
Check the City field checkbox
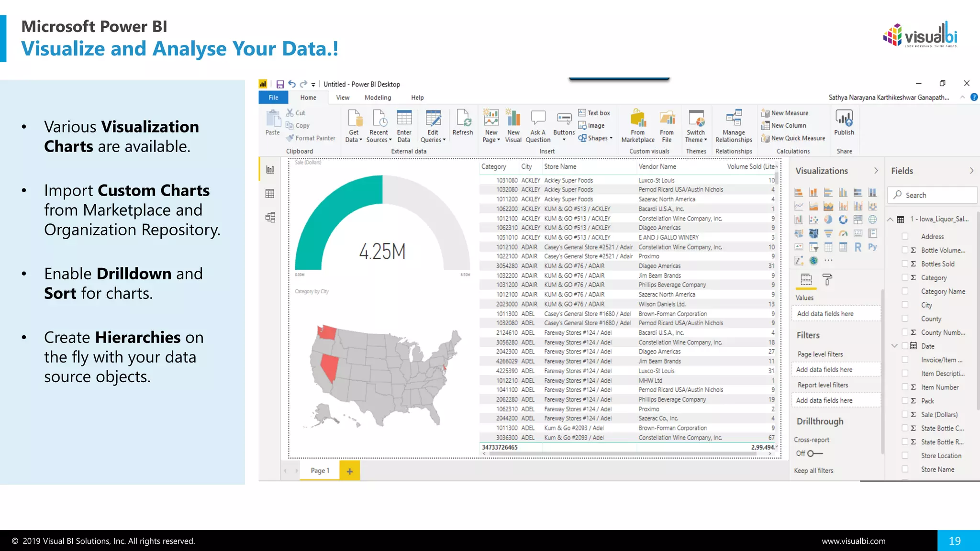[905, 305]
